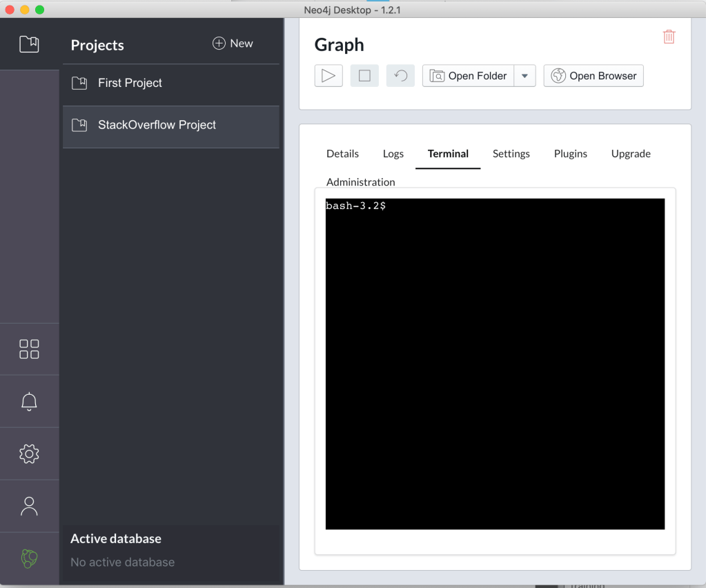Image resolution: width=706 pixels, height=588 pixels.
Task: Switch to the Details tab
Action: point(342,154)
